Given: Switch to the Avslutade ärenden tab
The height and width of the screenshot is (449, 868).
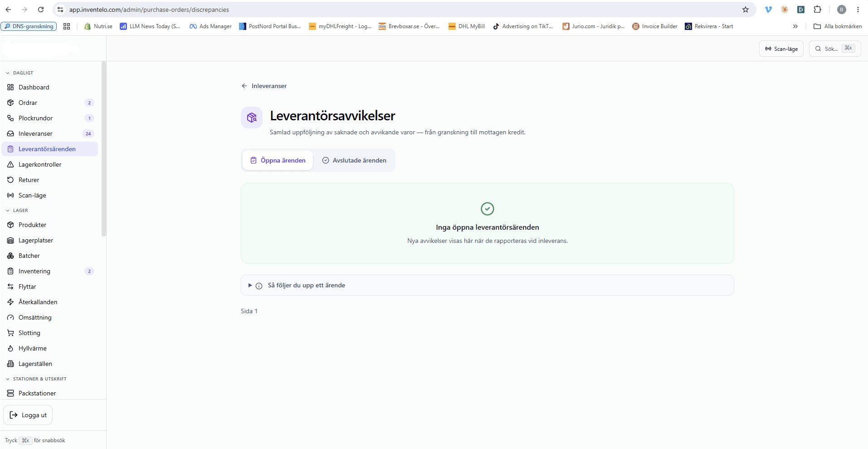Looking at the screenshot, I should tap(354, 160).
